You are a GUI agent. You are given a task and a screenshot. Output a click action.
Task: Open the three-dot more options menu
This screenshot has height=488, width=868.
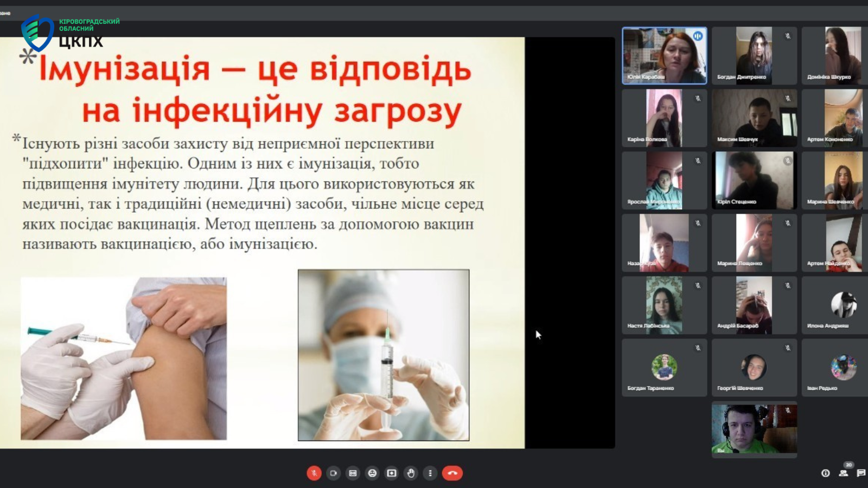[430, 473]
